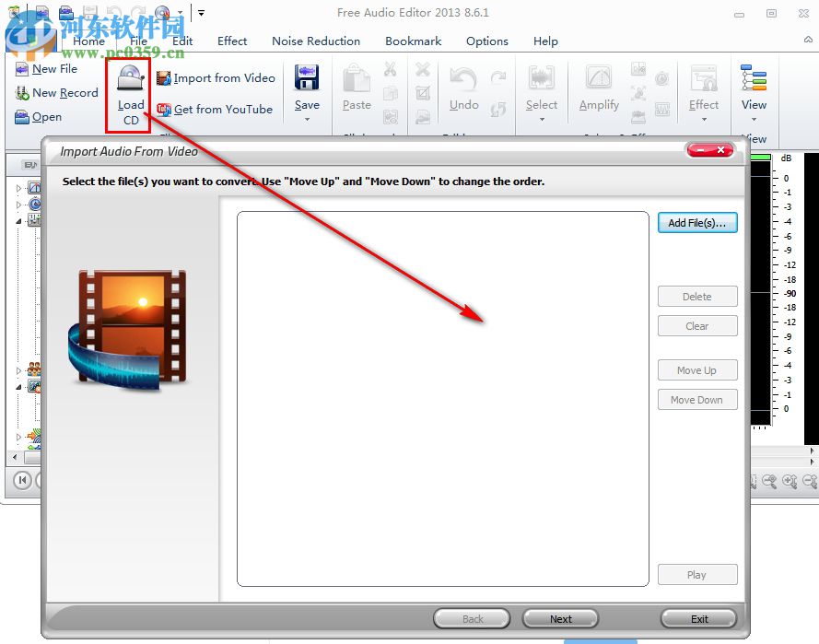Open the Save dropdown arrow
819x644 pixels.
click(307, 120)
